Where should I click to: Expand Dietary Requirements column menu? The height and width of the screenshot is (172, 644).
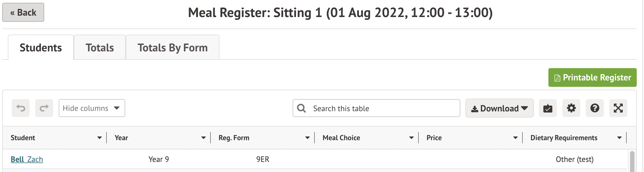pyautogui.click(x=619, y=138)
